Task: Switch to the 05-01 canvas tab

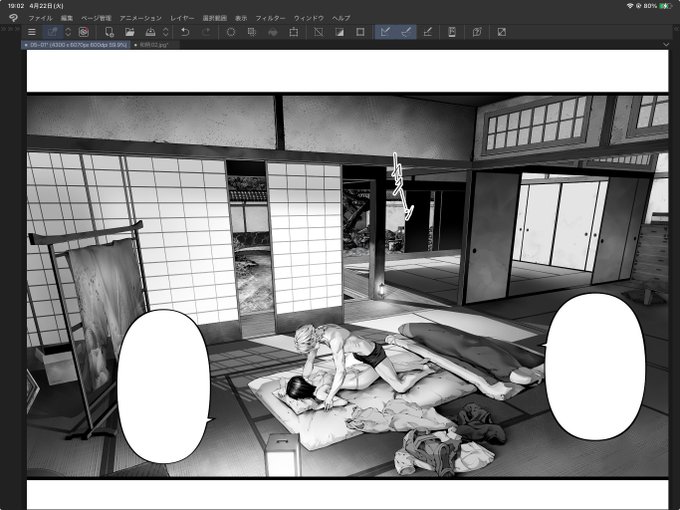Action: (x=76, y=45)
